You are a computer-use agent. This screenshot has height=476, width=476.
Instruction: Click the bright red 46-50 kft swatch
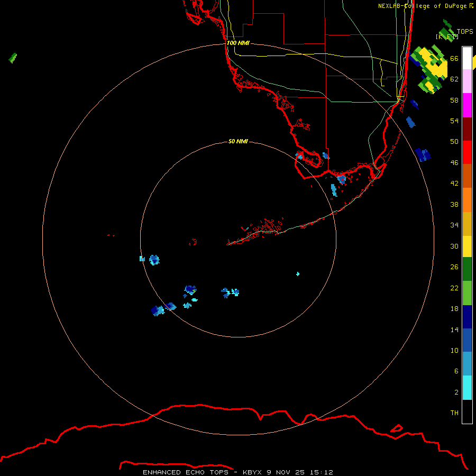coord(467,152)
